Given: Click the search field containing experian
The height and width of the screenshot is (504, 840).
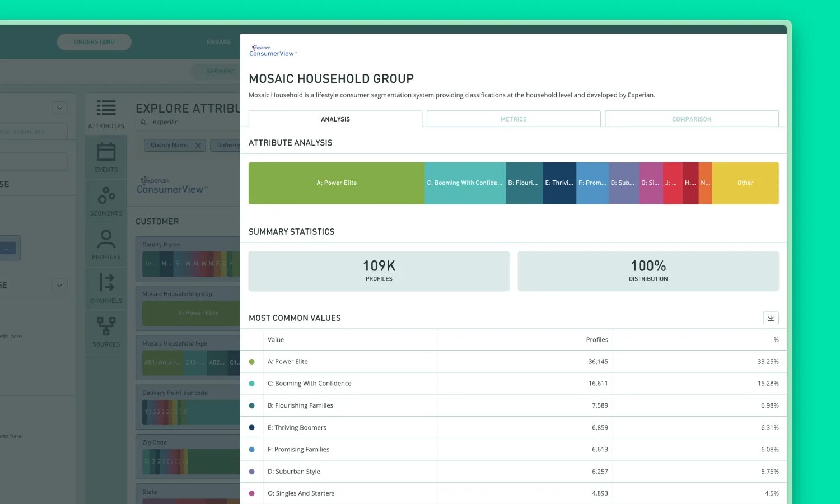Looking at the screenshot, I should 188,122.
